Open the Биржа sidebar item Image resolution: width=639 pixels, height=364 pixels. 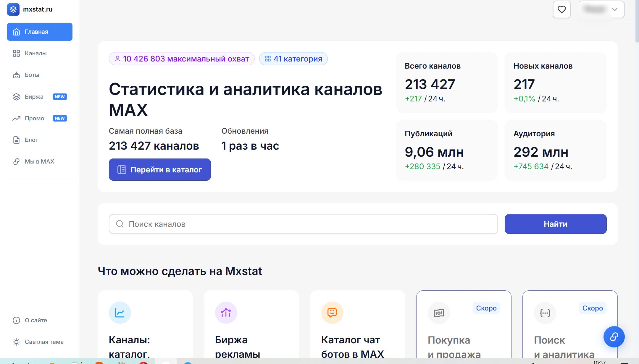pos(40,97)
